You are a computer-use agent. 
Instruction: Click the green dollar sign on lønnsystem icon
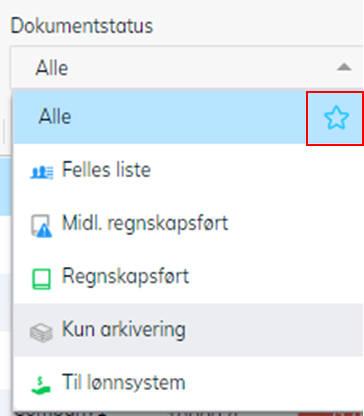(x=40, y=380)
